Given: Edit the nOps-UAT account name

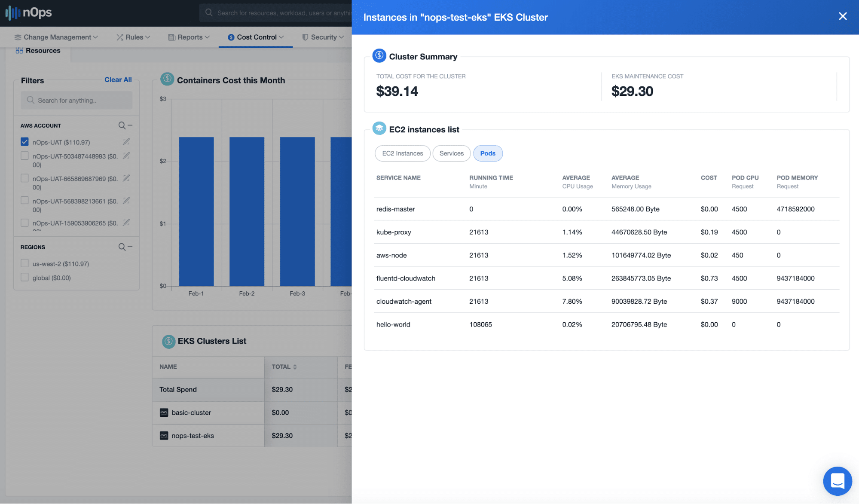Looking at the screenshot, I should [126, 141].
